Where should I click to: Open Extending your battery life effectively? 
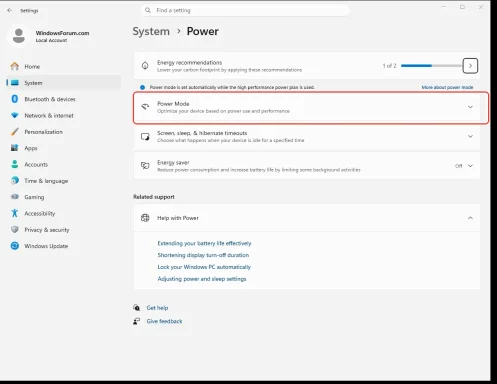[x=204, y=243]
